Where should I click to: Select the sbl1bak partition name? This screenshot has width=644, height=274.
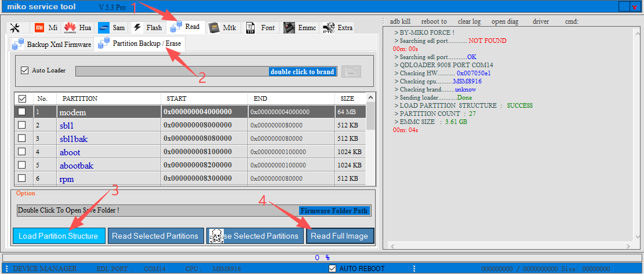(74, 138)
